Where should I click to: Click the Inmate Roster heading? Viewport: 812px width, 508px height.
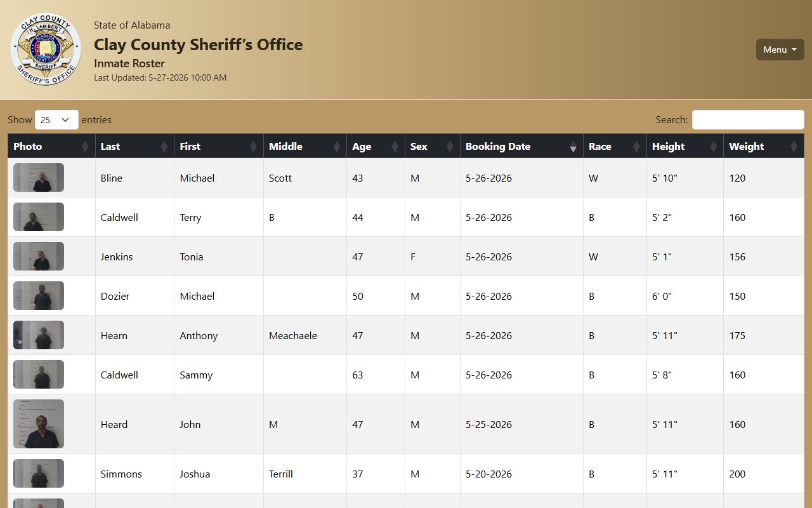129,63
